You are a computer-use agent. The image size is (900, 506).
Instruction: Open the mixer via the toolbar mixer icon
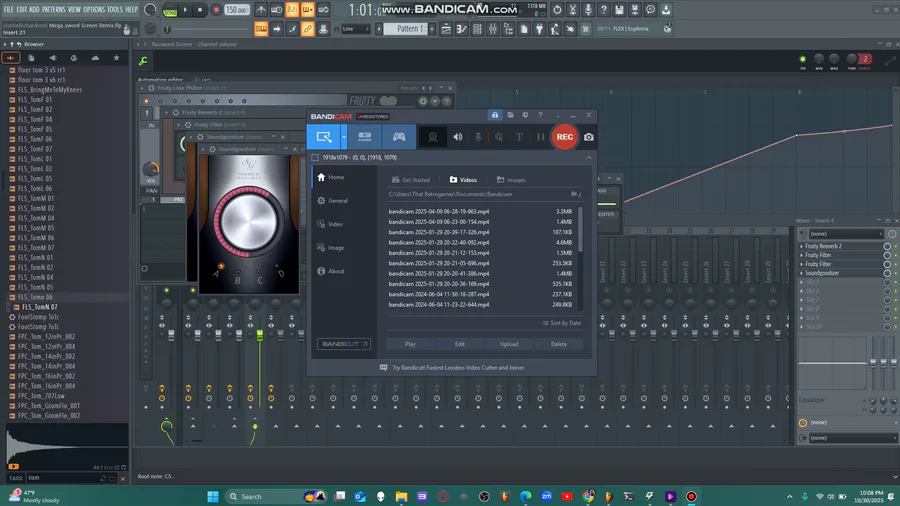492,29
